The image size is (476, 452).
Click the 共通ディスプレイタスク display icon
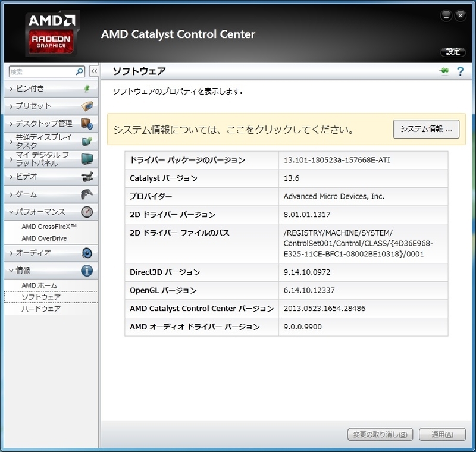[87, 142]
